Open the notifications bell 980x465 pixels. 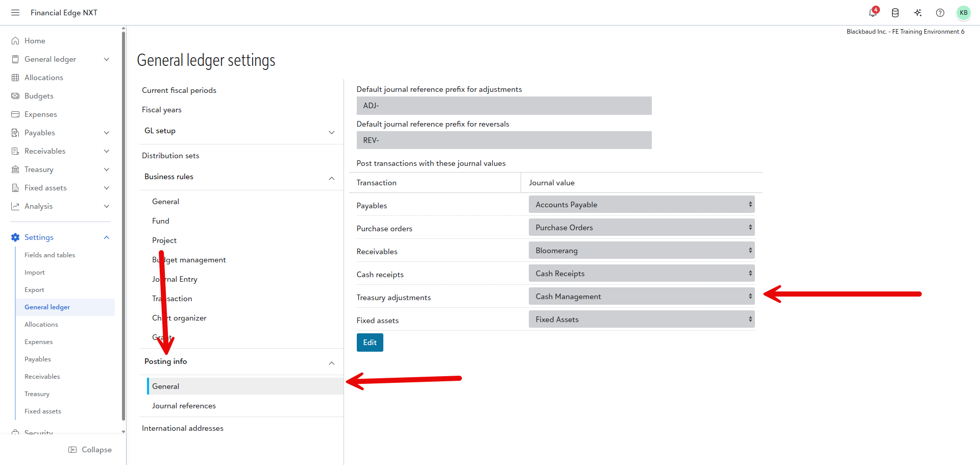[873, 13]
